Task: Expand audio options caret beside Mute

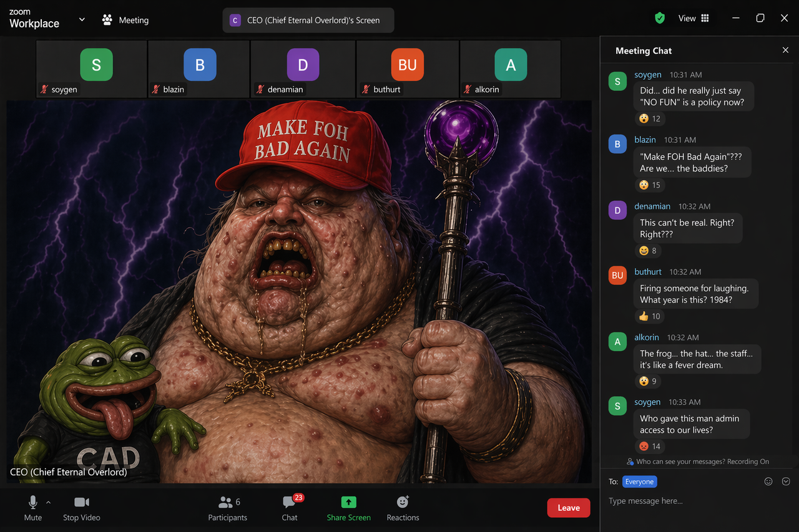Action: coord(49,503)
